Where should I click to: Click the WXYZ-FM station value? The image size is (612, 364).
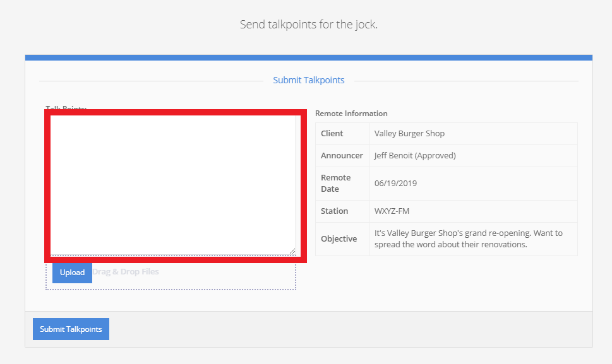(392, 211)
